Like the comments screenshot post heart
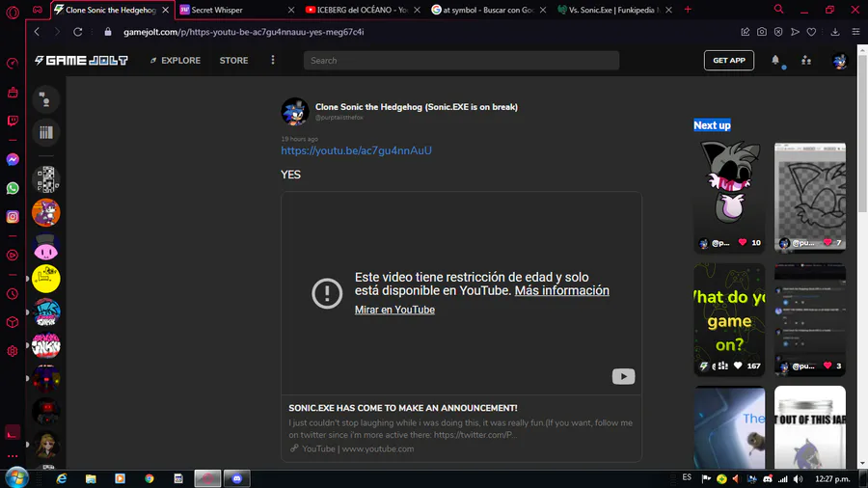Image resolution: width=868 pixels, height=488 pixels. coord(827,366)
